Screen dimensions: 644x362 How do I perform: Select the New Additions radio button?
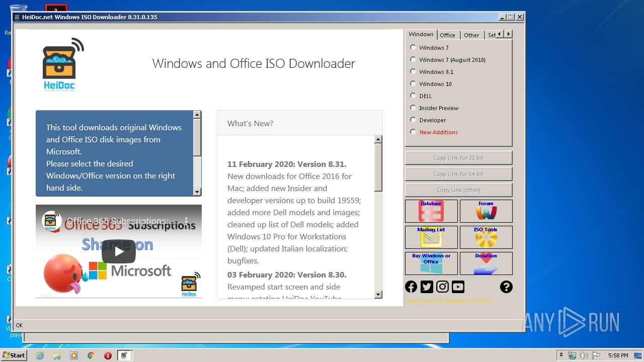(x=413, y=132)
